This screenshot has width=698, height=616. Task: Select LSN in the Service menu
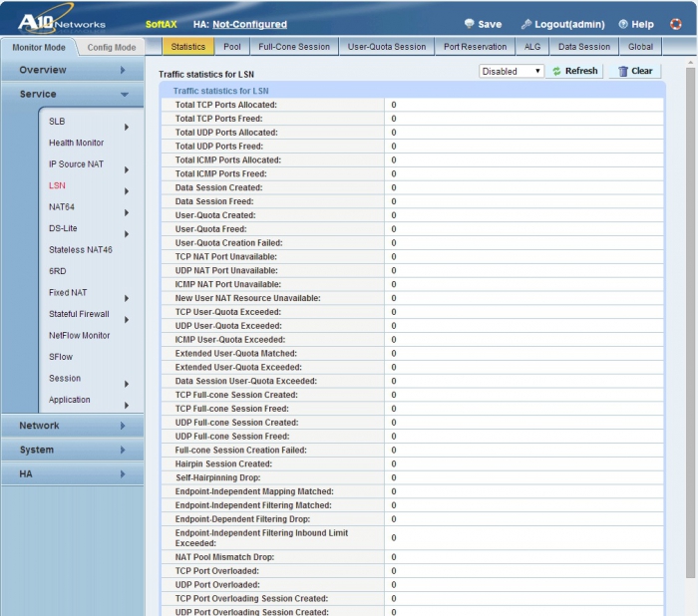click(x=57, y=185)
